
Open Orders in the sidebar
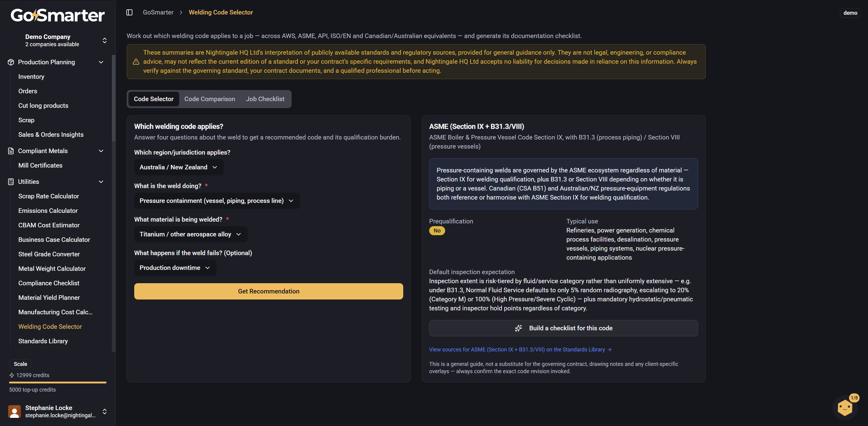28,91
